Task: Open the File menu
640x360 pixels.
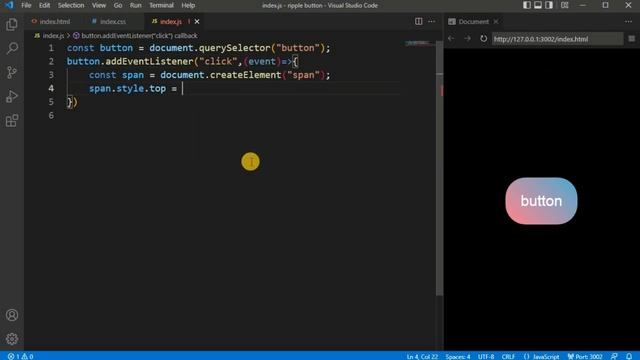Action: [x=26, y=5]
